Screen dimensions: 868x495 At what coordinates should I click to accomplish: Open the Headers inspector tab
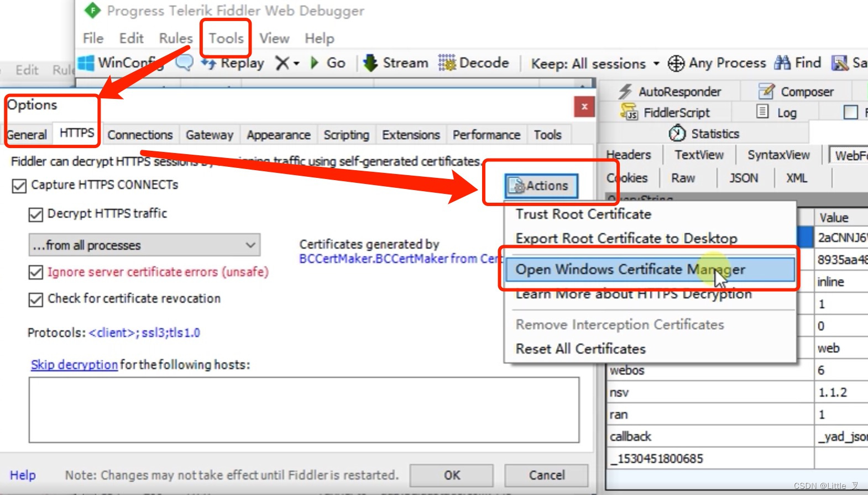pos(629,155)
